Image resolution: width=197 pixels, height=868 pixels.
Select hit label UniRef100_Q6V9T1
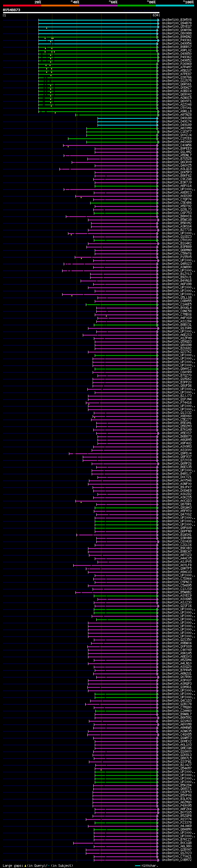177,101
